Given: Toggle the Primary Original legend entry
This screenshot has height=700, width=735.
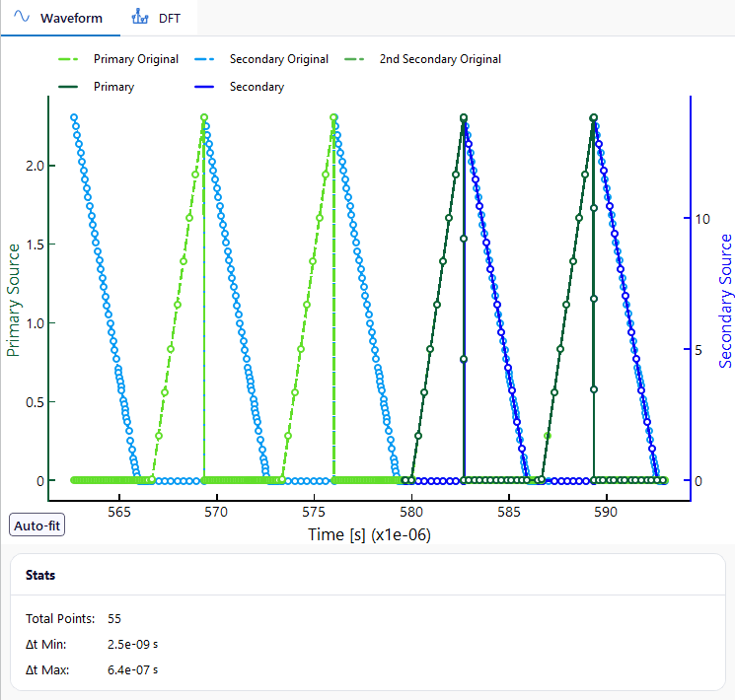Looking at the screenshot, I should point(118,59).
